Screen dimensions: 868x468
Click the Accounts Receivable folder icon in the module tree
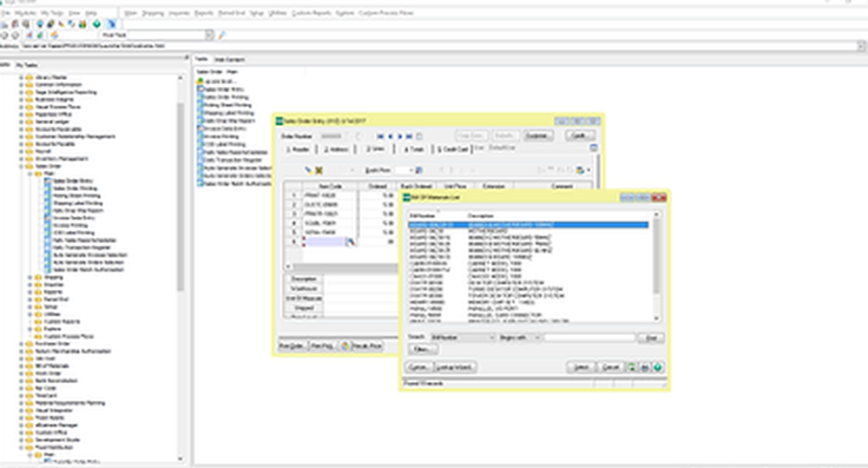tap(30, 129)
